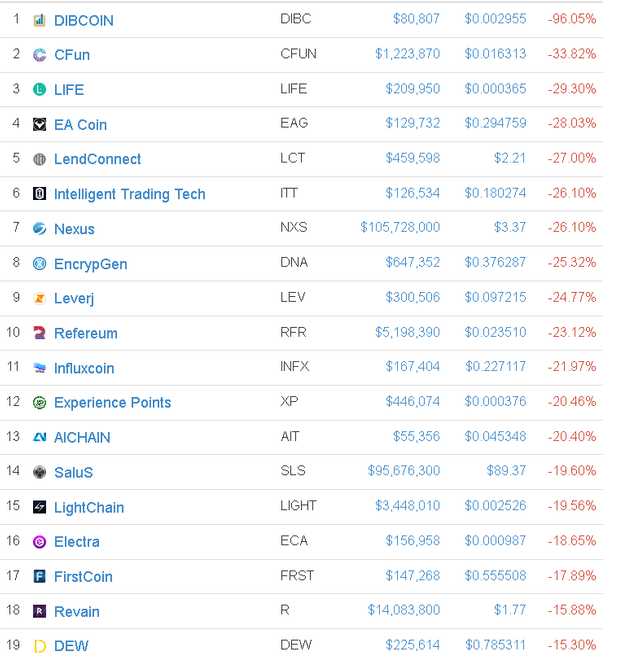640x662 pixels.
Task: Click the Revain logo icon
Action: pos(39,611)
